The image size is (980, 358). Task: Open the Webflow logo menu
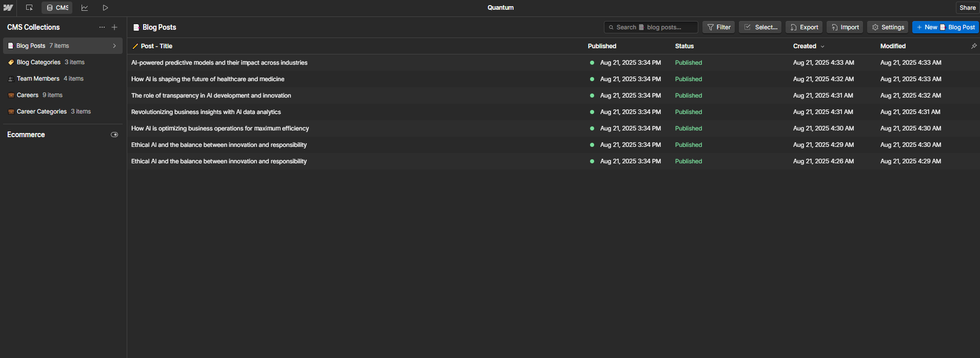[x=8, y=8]
